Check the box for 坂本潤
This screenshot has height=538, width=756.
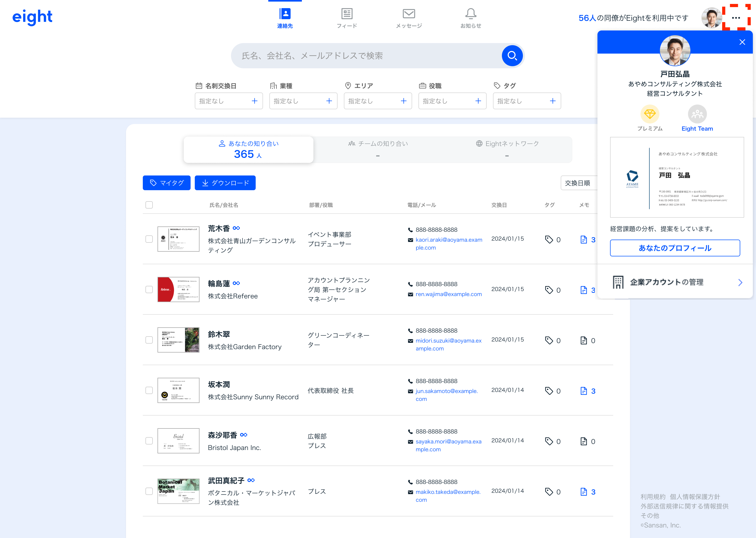pyautogui.click(x=149, y=390)
